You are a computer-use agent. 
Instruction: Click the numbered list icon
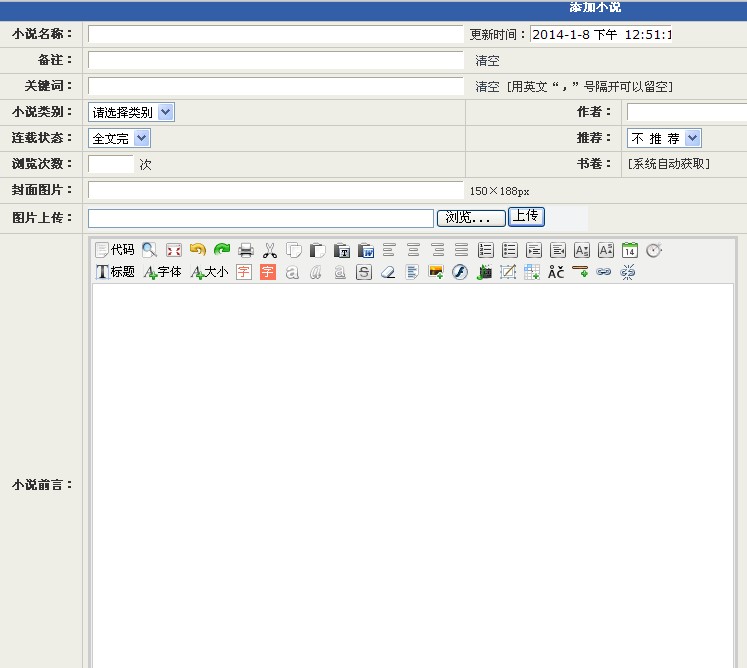tap(485, 250)
